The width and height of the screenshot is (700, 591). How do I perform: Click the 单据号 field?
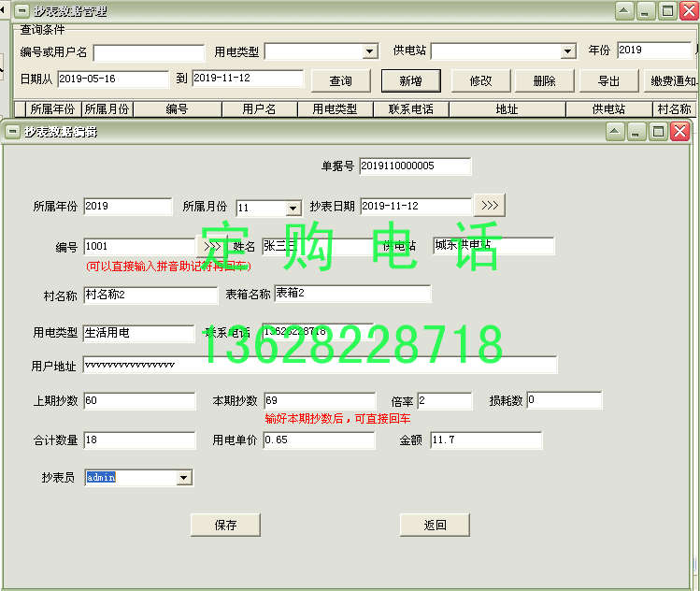click(x=415, y=166)
